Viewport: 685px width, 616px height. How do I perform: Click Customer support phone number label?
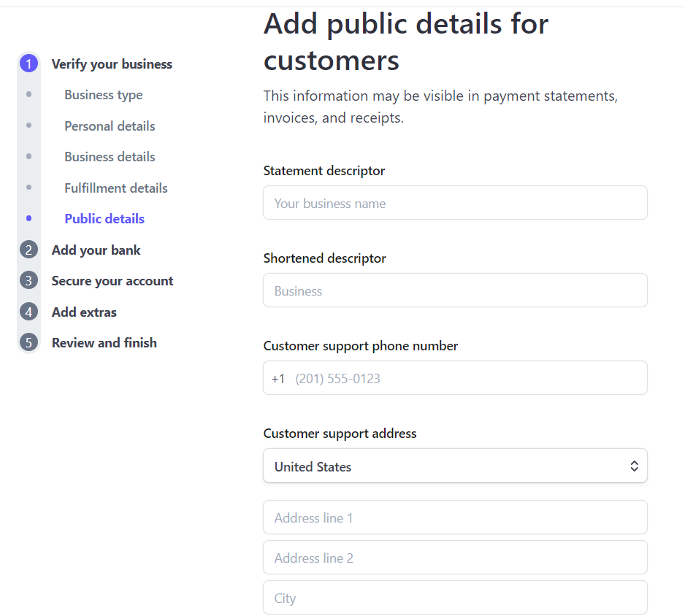[x=361, y=346]
